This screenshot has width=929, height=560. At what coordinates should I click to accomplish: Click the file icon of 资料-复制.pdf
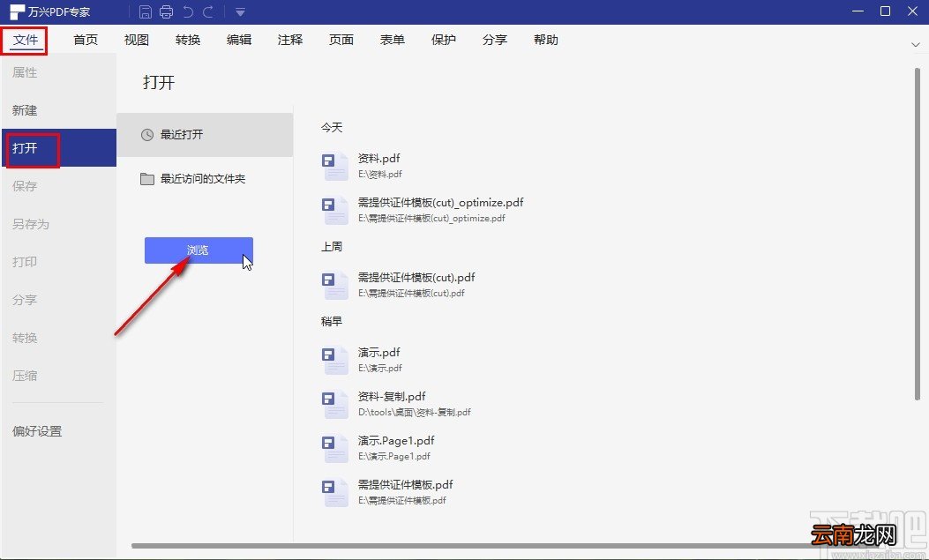(334, 404)
